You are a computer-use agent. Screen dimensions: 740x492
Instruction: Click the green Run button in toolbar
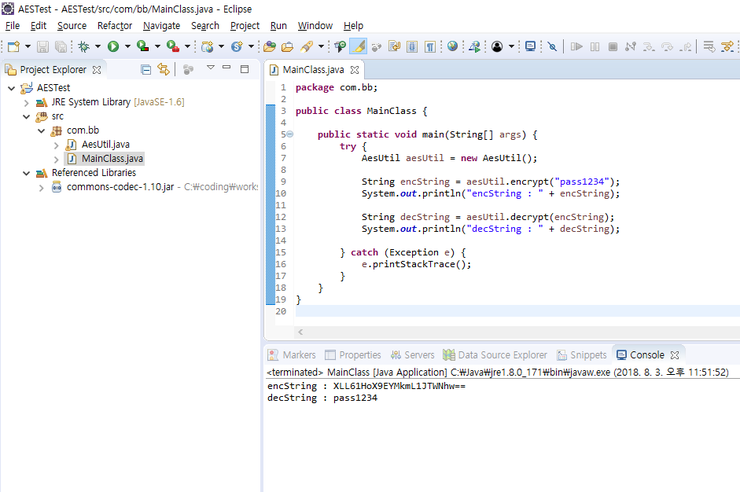pos(113,46)
